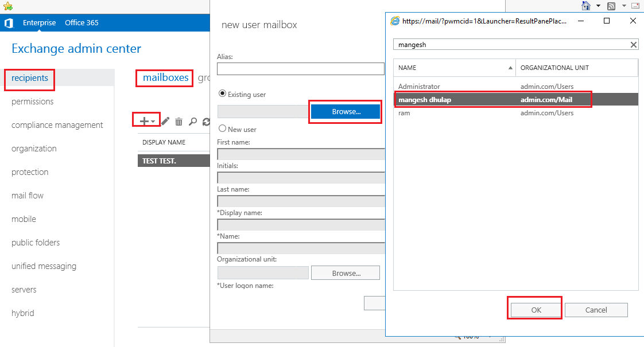Open the dropdown arrow next to feeds icon

[x=624, y=6]
